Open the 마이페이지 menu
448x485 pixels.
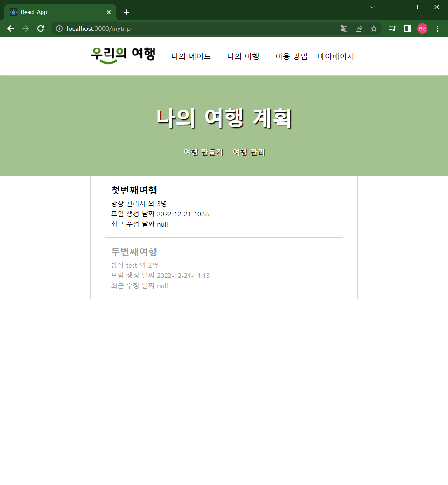coord(336,56)
